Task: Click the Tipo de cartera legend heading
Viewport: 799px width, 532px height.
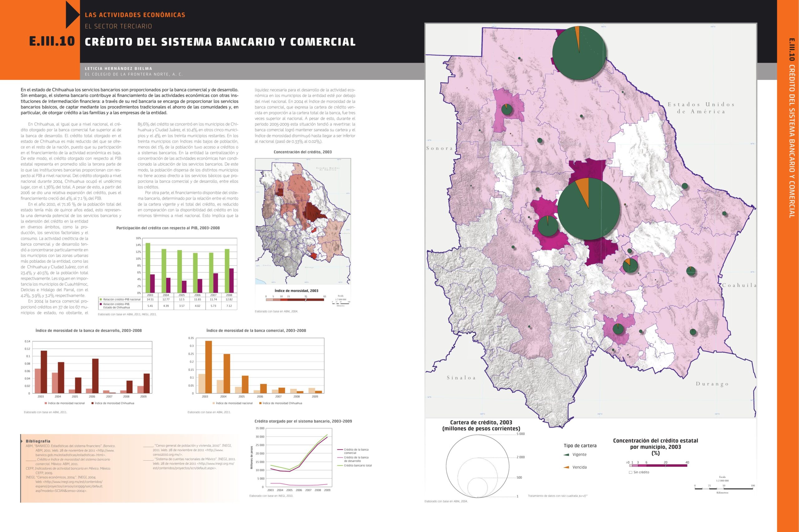Action: [x=580, y=446]
